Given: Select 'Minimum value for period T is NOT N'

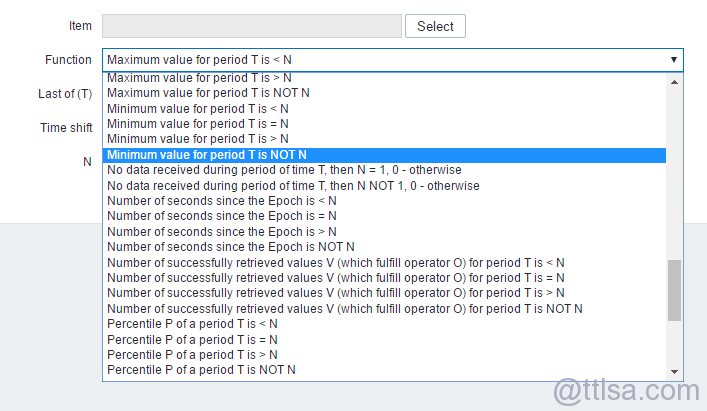Looking at the screenshot, I should point(207,155).
